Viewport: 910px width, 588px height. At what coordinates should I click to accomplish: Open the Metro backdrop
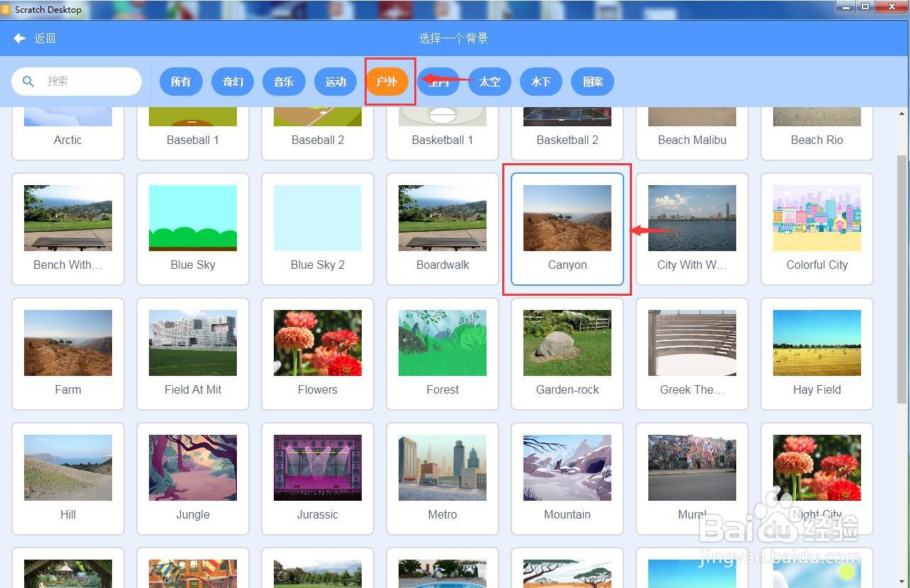point(443,479)
